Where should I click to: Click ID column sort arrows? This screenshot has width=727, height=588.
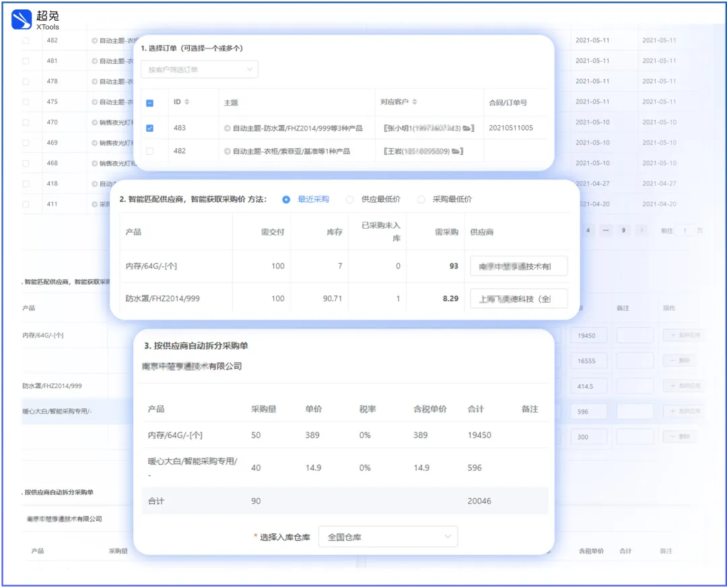[x=187, y=102]
